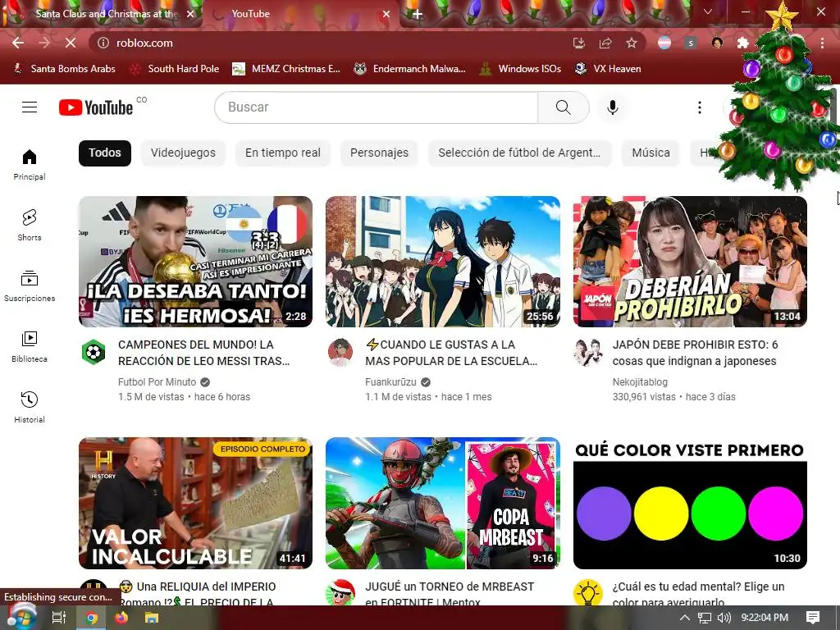The height and width of the screenshot is (630, 840).
Task: Select Personajes filter chip
Action: 379,153
